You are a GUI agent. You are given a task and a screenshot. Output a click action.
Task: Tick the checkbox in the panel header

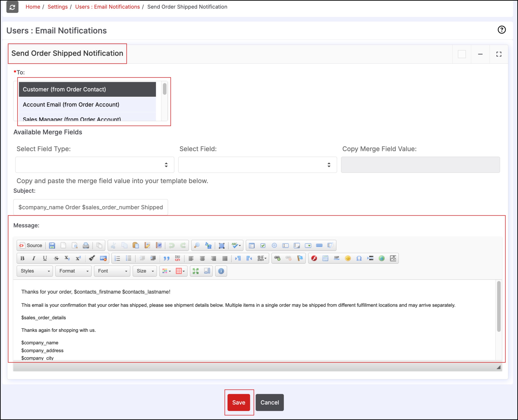click(462, 54)
